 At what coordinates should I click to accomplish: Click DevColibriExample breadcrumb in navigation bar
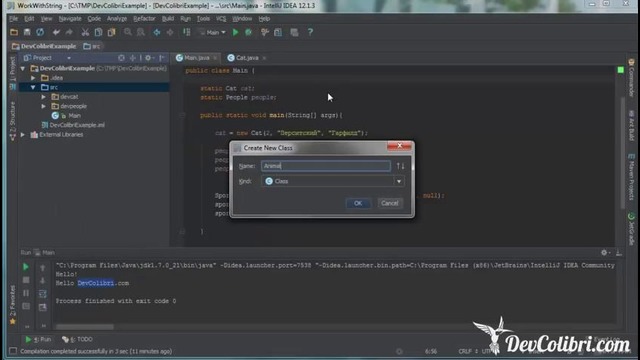click(44, 46)
